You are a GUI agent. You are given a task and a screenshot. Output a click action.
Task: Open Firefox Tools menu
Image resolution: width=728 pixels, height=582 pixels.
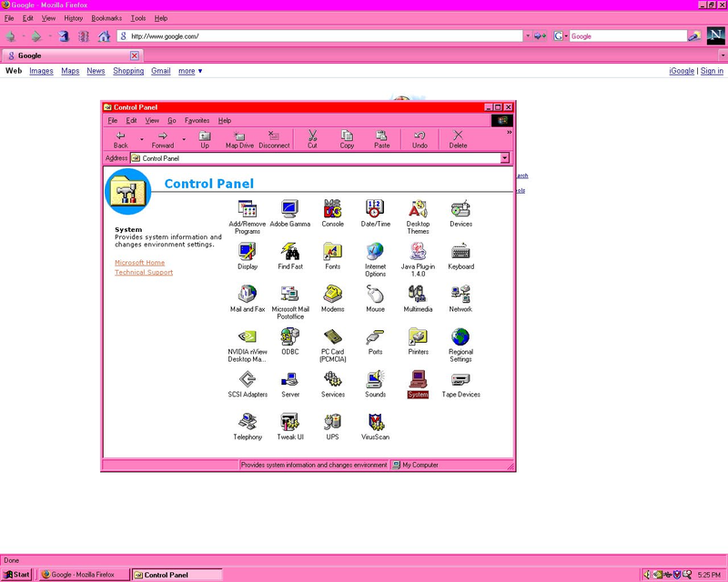(138, 18)
